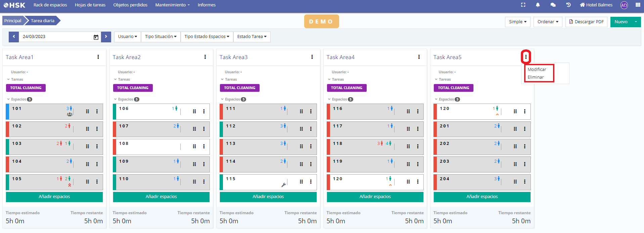Click Añadir espacios under Task Area3
Viewport: 644px width, 233px height.
coord(268,197)
